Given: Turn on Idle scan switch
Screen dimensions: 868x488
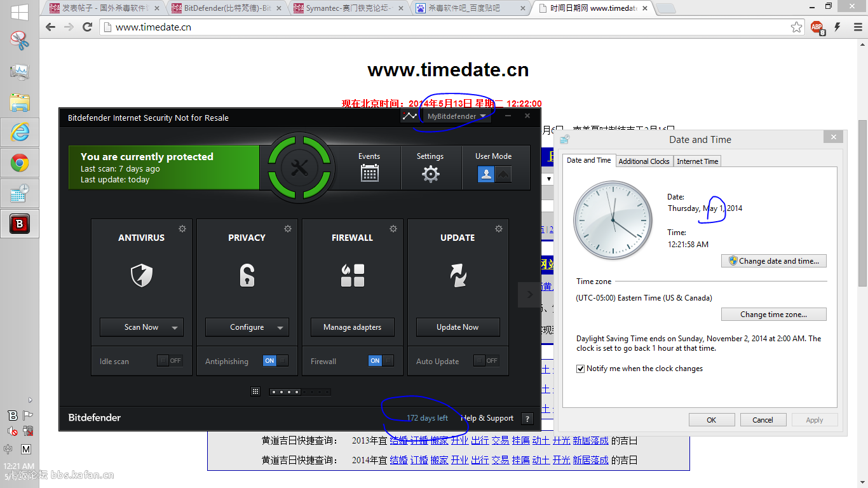Looking at the screenshot, I should (170, 361).
